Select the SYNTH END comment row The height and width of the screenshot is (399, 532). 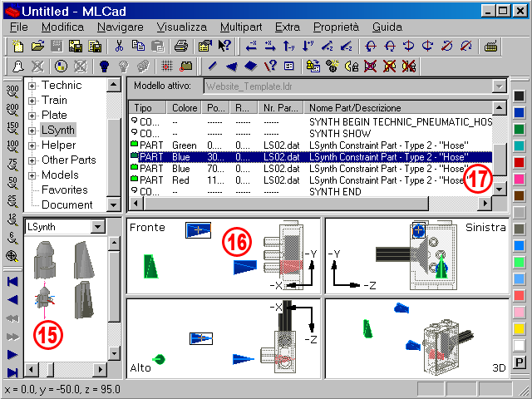pos(310,192)
